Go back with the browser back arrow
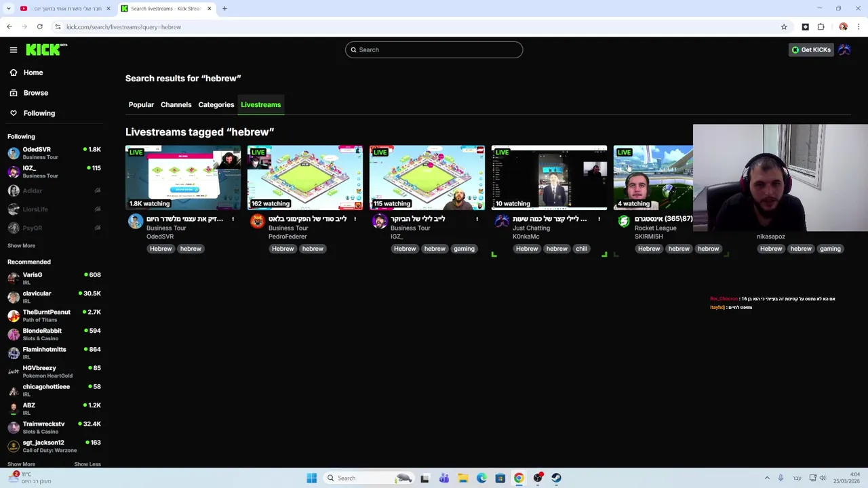This screenshot has width=868, height=488. tap(9, 27)
